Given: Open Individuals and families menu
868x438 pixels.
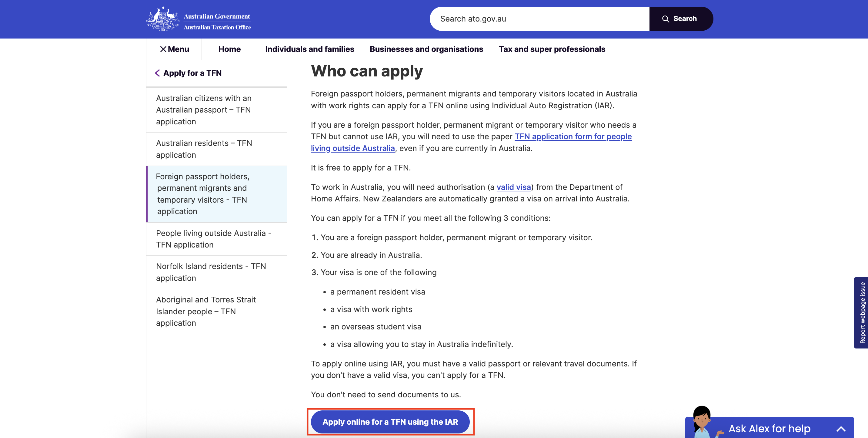Looking at the screenshot, I should 309,49.
